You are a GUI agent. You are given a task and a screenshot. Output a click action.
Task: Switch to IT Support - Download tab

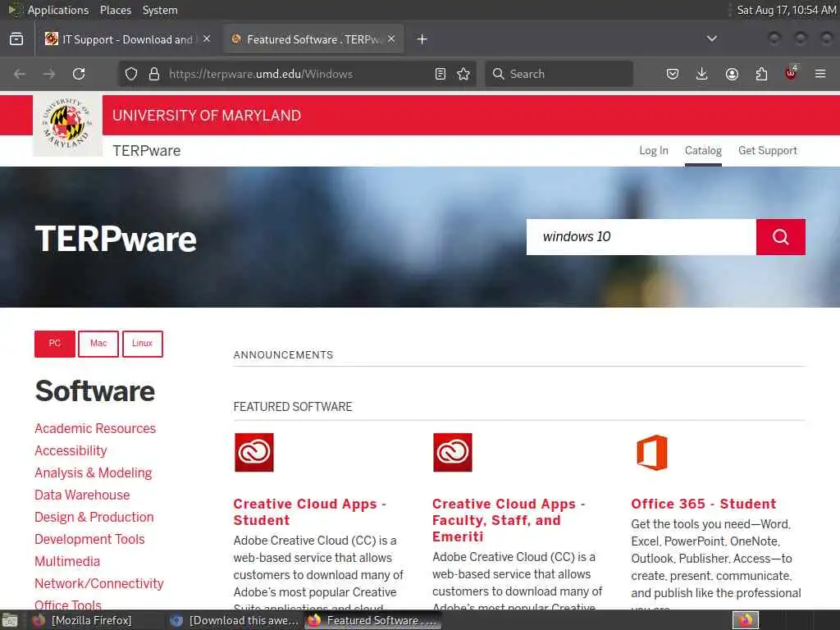tap(129, 39)
